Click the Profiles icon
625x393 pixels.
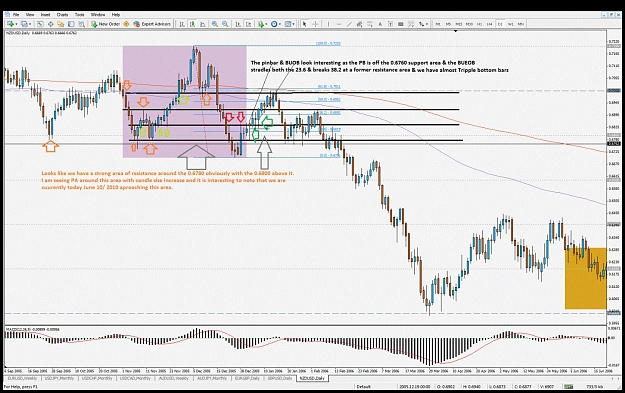pos(24,24)
